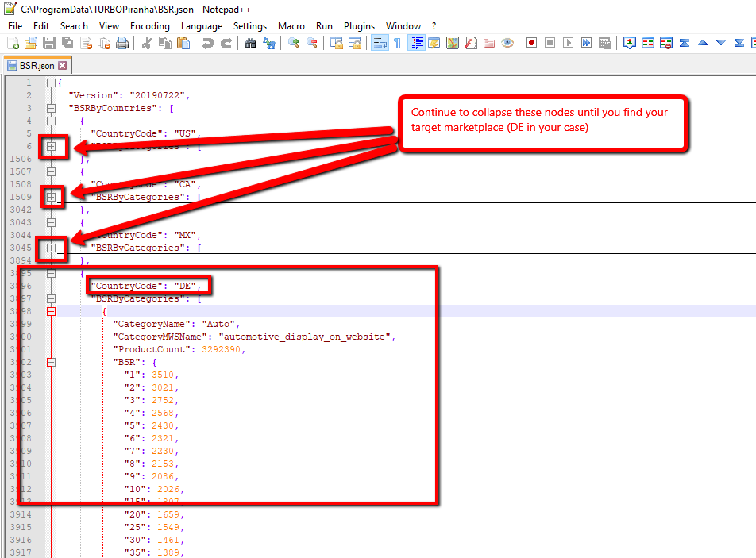Stop macro recording with the square icon

tap(550, 43)
